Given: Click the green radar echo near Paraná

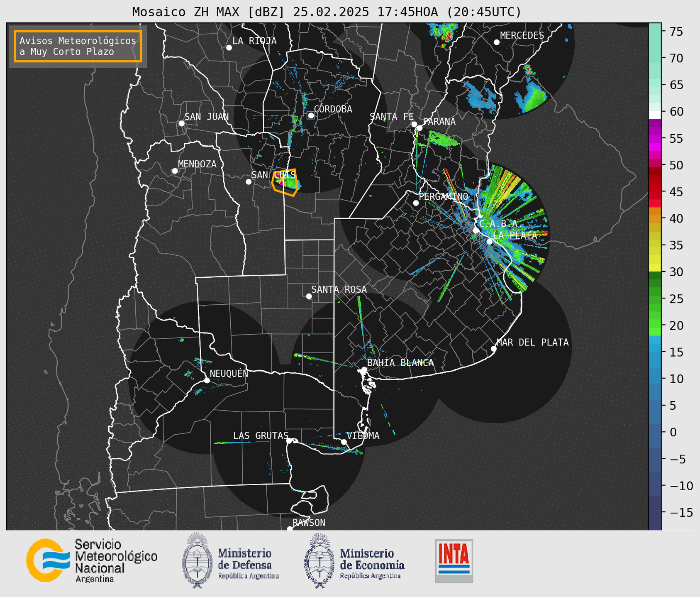Looking at the screenshot, I should 443,138.
